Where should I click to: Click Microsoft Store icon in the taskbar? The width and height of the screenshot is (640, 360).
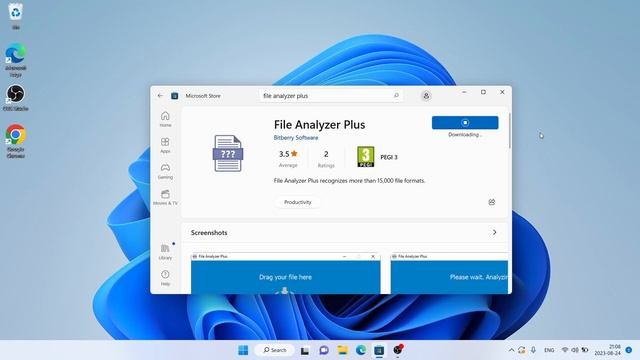click(x=379, y=350)
